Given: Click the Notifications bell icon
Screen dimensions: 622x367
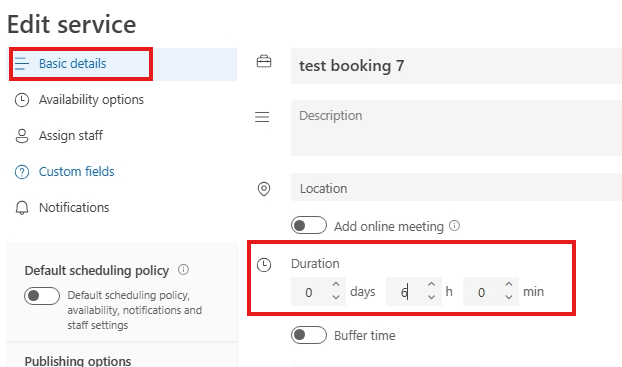Looking at the screenshot, I should (x=22, y=208).
